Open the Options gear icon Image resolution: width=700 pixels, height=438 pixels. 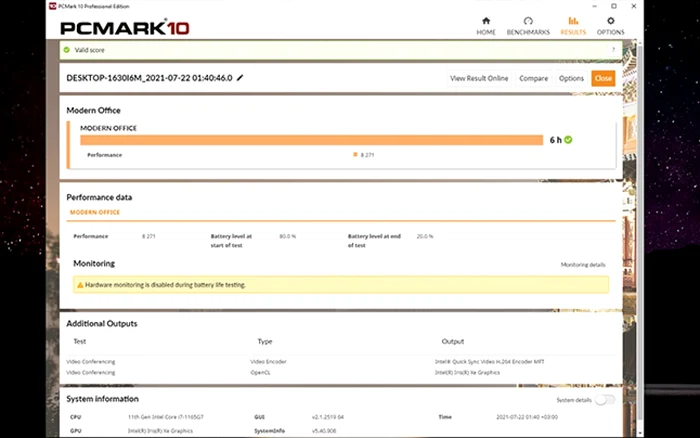click(x=610, y=21)
